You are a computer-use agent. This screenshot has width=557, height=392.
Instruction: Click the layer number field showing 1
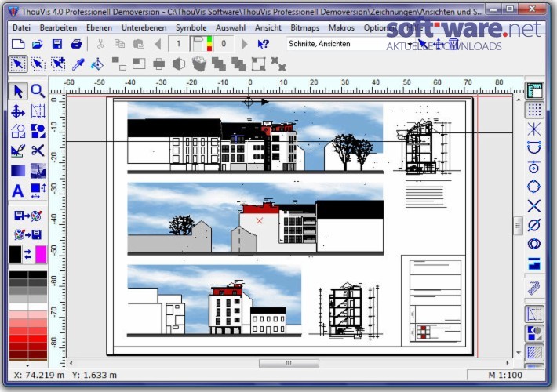(178, 44)
